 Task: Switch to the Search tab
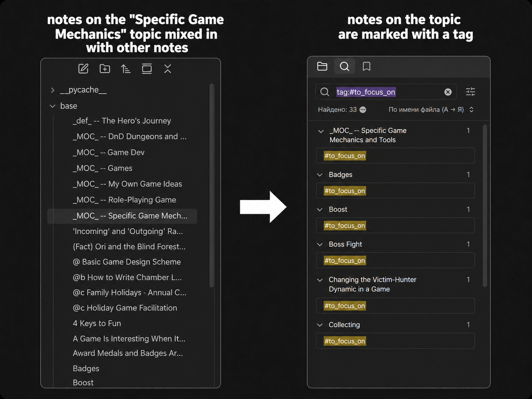coord(345,66)
